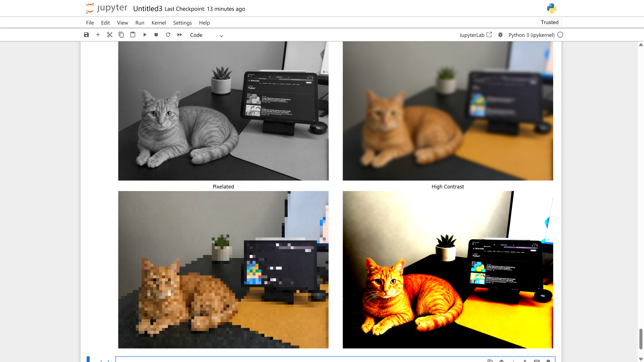Click the Trusted notebook button
Viewport: 644px width, 362px height.
pos(550,22)
